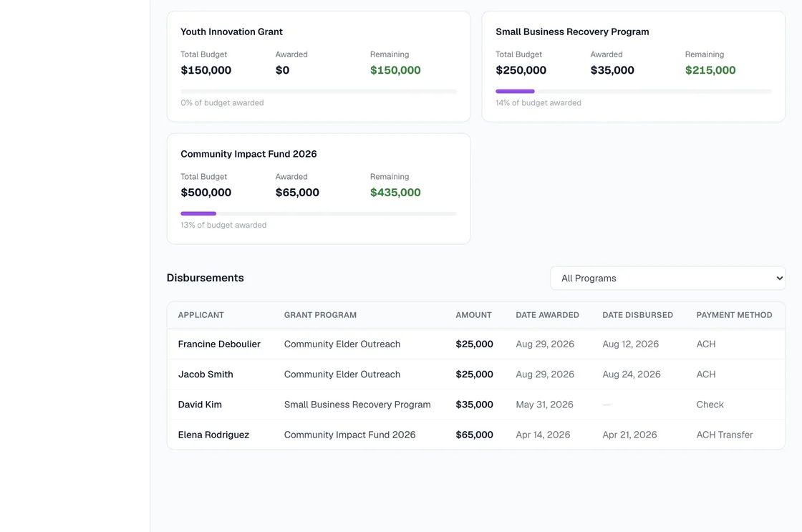Click the Payment Method column header
Screen dimensions: 802x532
734,315
